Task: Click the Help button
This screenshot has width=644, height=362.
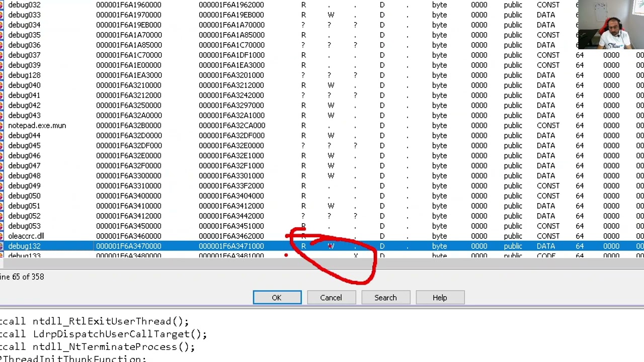Action: click(x=440, y=298)
